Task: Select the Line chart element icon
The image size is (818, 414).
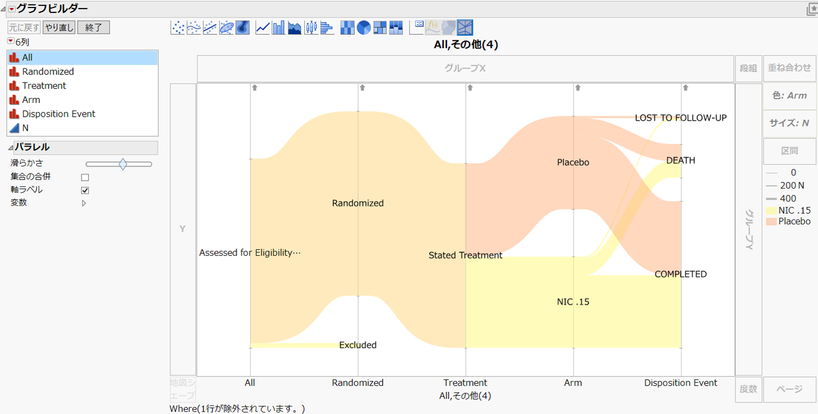Action: (262, 28)
